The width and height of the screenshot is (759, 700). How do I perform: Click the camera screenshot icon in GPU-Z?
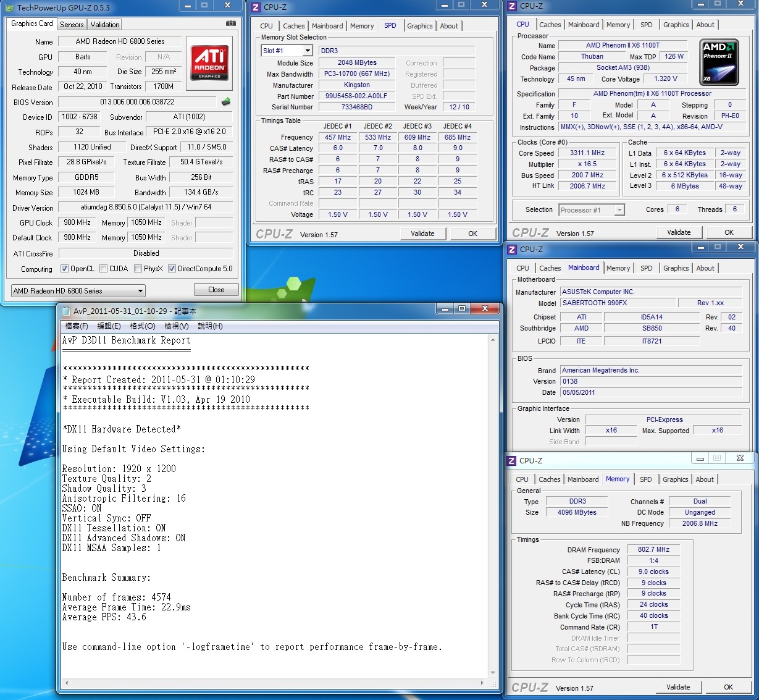tap(230, 23)
